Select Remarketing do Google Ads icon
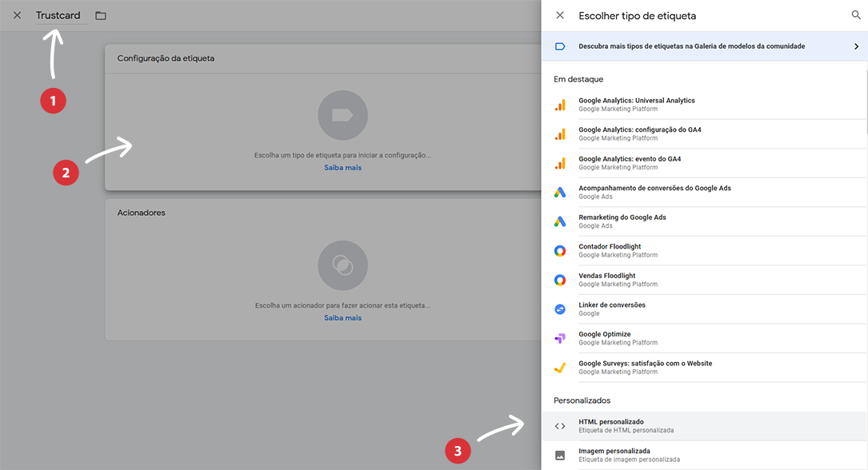This screenshot has width=868, height=470. click(560, 221)
